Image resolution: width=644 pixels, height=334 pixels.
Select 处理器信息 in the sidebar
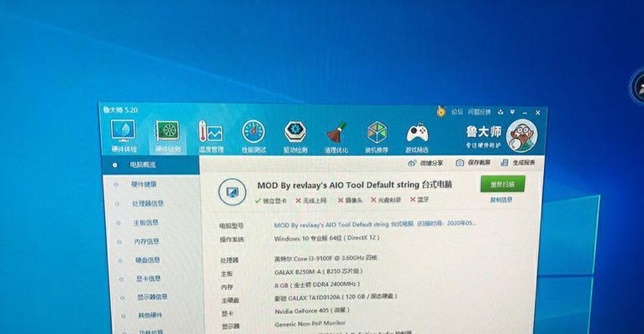click(x=148, y=204)
